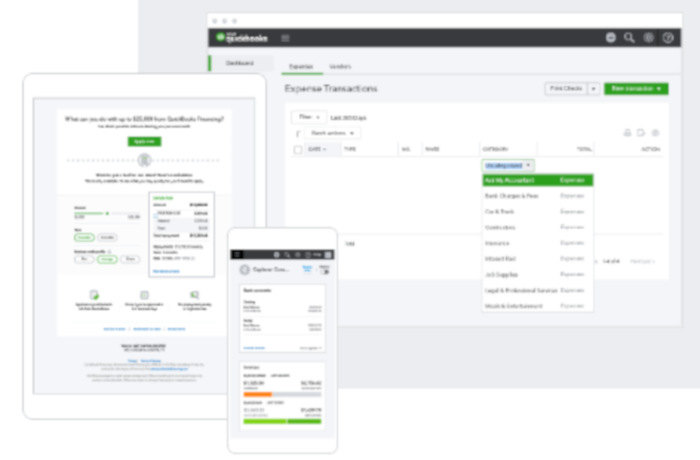
Task: Open Dashboard in the left sidebar
Action: [240, 63]
